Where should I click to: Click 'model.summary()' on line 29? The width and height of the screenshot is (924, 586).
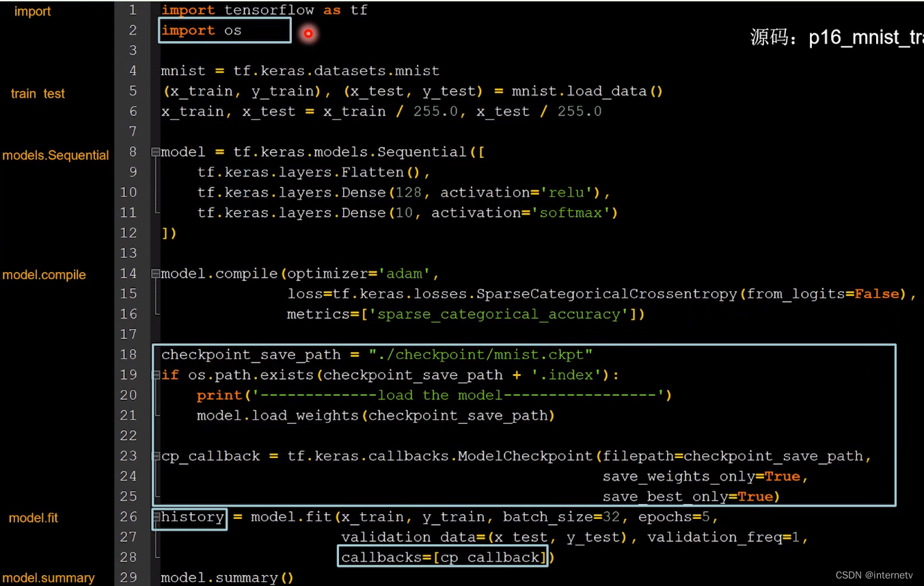pos(228,578)
